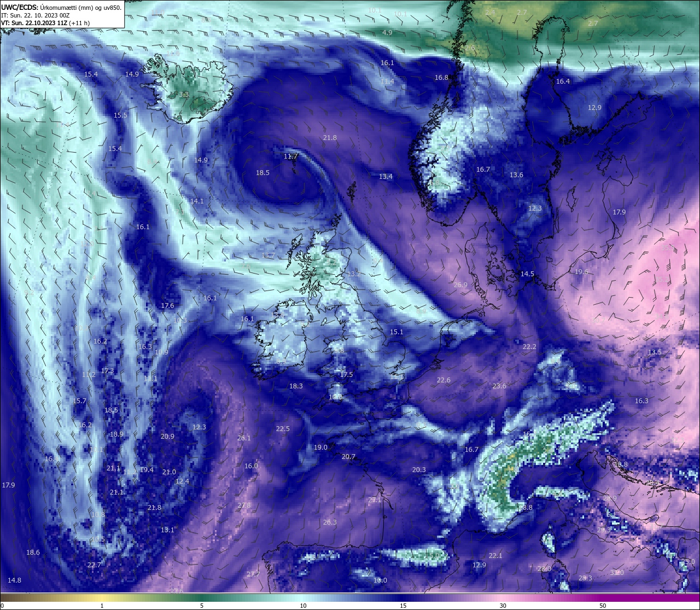Screen dimensions: 700x610
Task: Click the 14.8 value in the map's southwest corner
Action: (x=14, y=580)
